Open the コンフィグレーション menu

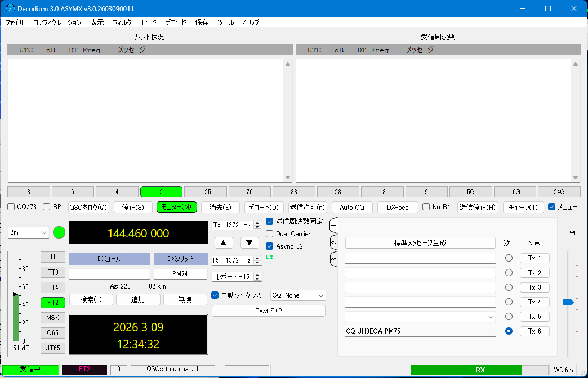pos(57,22)
